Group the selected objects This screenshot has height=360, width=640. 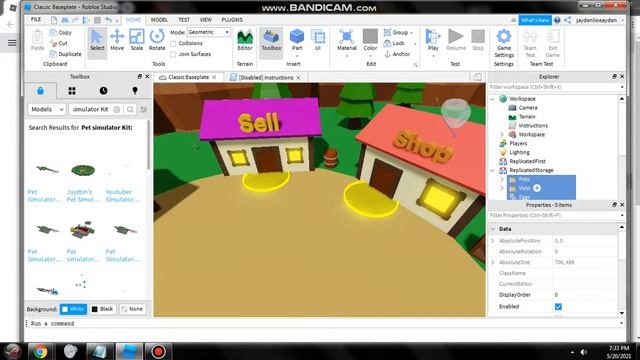396,32
